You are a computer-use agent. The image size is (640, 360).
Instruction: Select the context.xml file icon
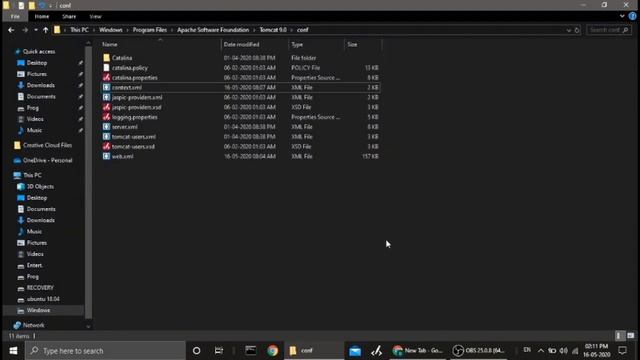coord(107,87)
